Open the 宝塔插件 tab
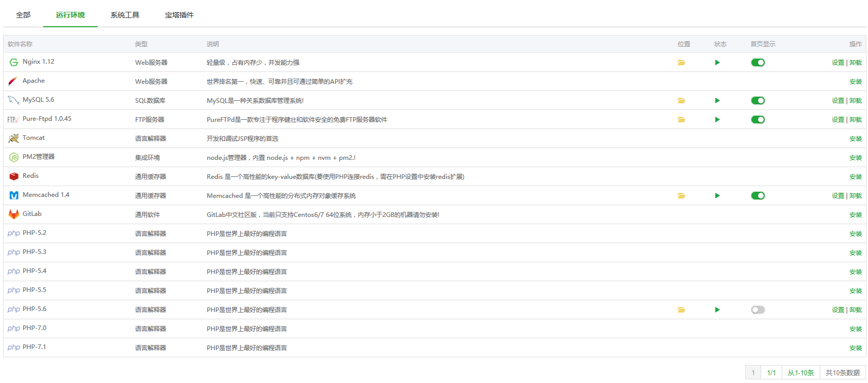 179,15
